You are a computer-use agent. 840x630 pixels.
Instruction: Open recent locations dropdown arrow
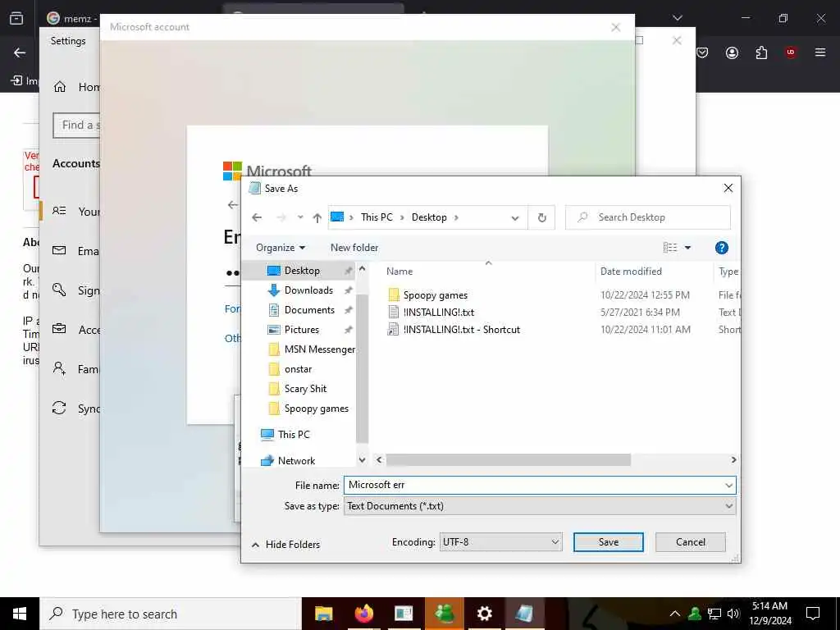(300, 217)
